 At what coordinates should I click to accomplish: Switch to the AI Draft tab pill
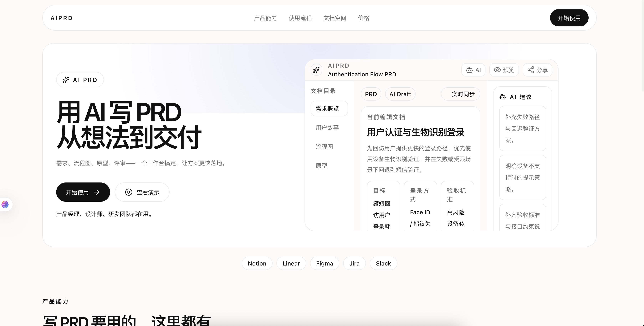pos(400,94)
